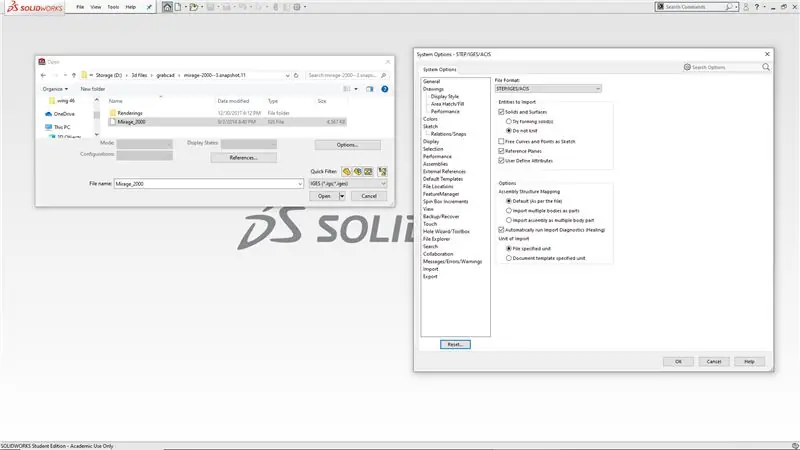The image size is (800, 450).
Task: Click OK in System Options dialog
Action: pos(678,361)
